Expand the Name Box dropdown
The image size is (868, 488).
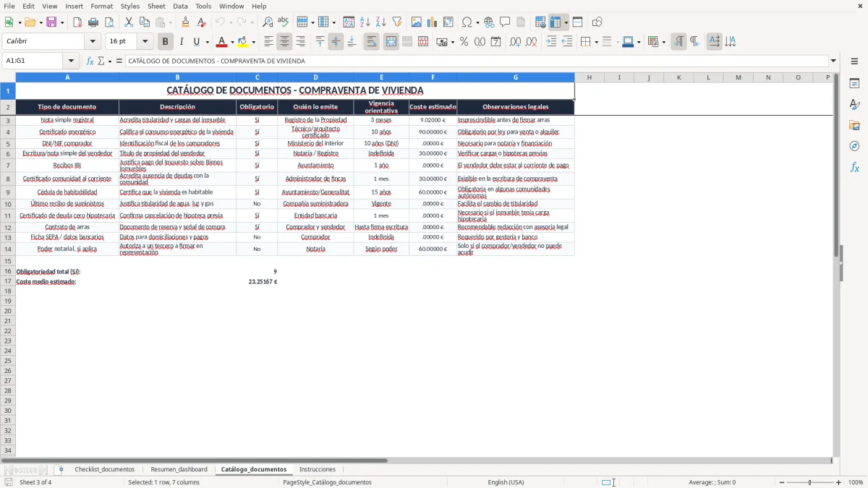point(71,61)
